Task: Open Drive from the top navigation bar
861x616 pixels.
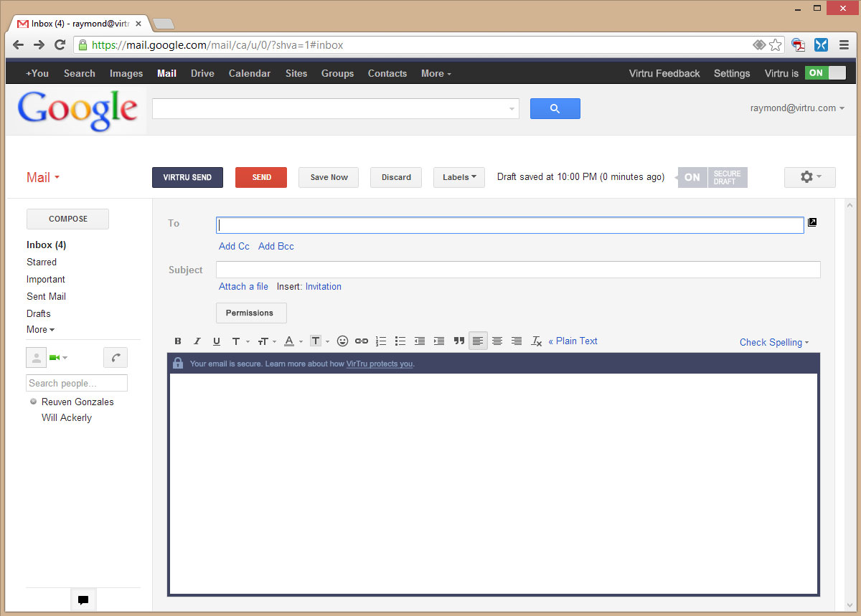Action: [202, 73]
